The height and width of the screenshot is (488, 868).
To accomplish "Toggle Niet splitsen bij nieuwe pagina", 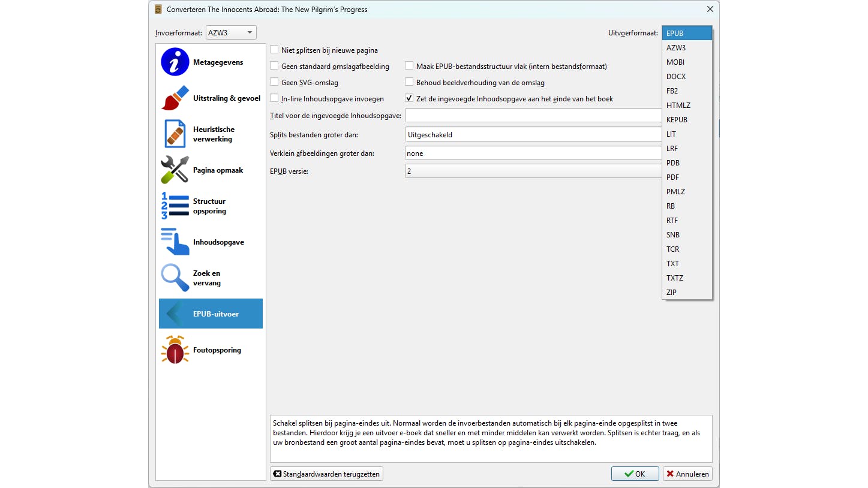I will (274, 50).
